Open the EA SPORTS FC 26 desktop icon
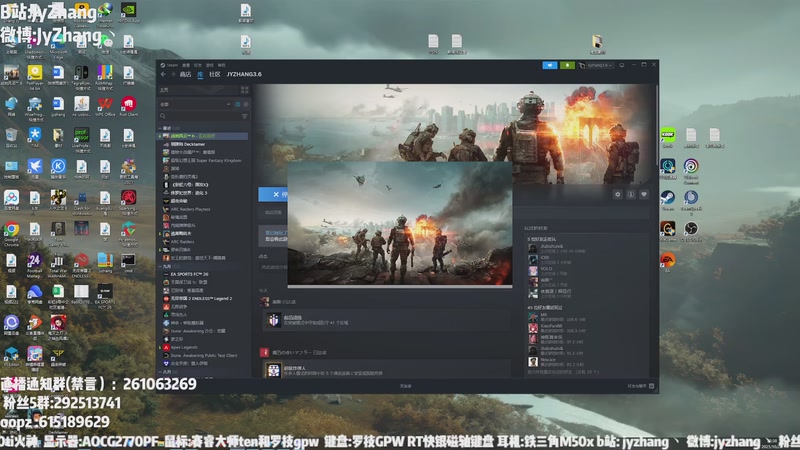This screenshot has width=800, height=450. click(105, 296)
